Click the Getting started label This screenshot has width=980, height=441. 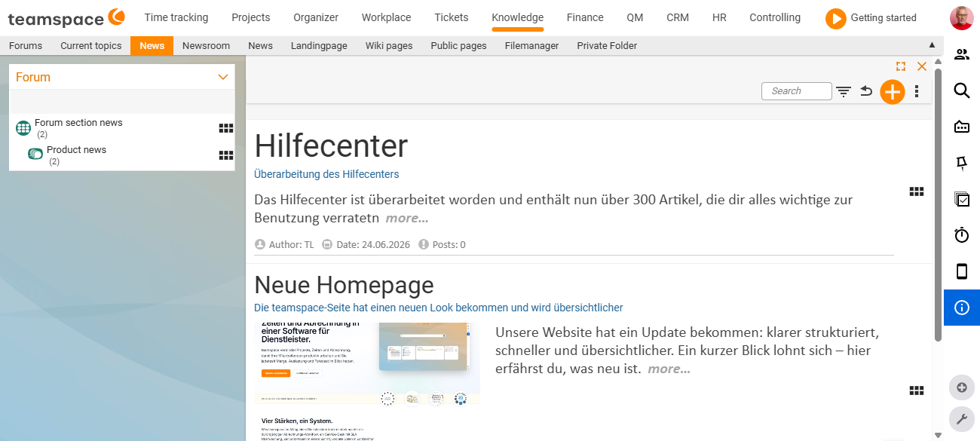point(884,17)
